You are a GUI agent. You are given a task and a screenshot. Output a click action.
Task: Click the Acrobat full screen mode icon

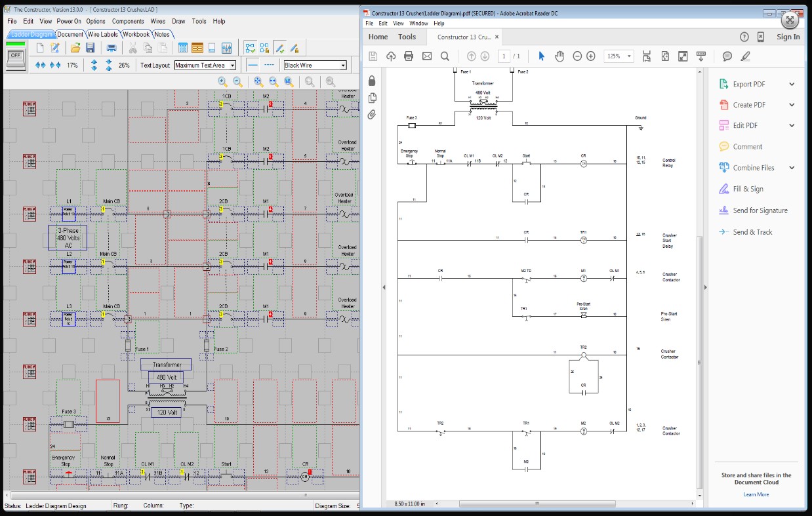tap(683, 56)
